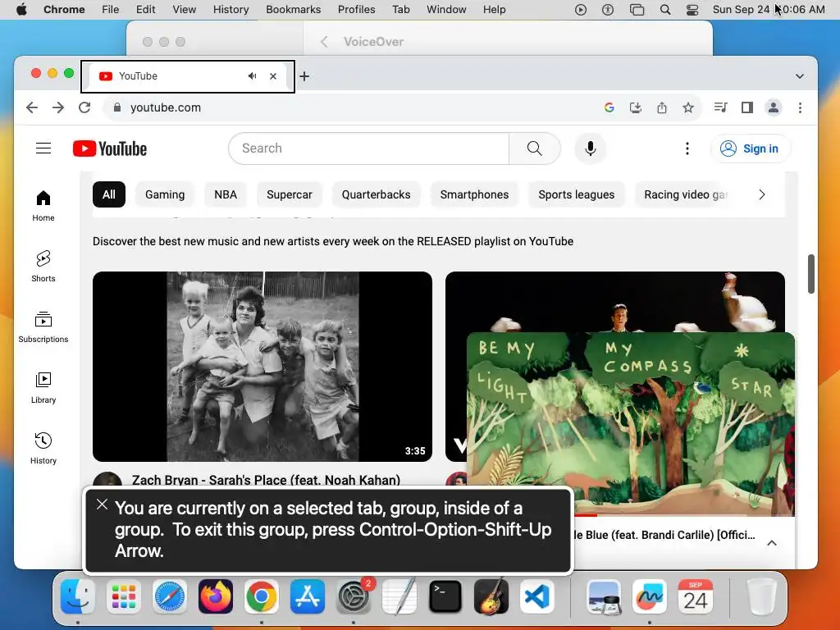
Task: Open YouTube settings three-dot menu
Action: click(x=687, y=148)
